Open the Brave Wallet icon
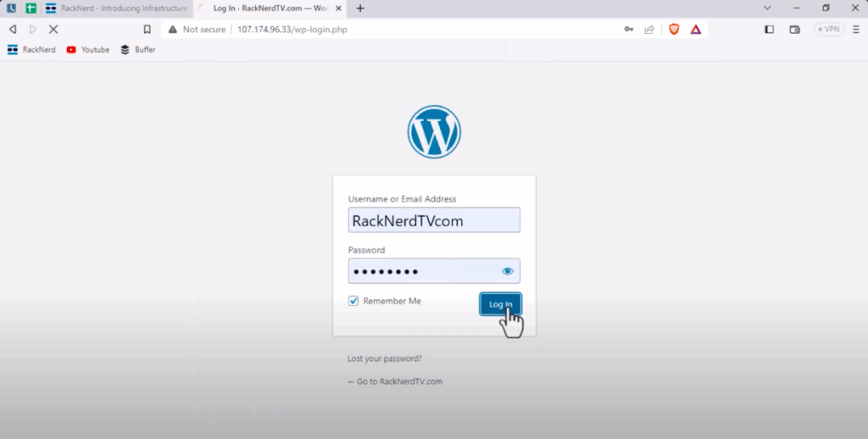 point(794,29)
